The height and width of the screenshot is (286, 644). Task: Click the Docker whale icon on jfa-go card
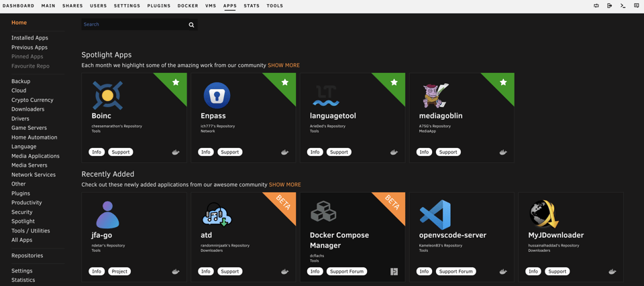(x=176, y=272)
